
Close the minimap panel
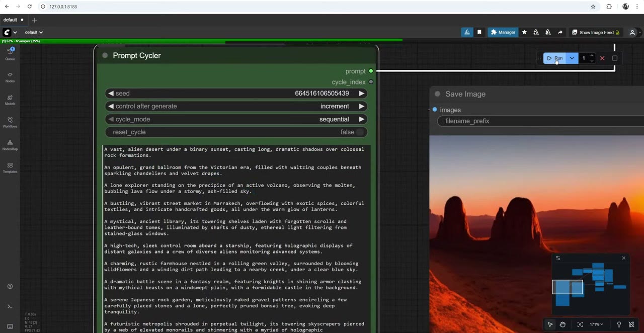coord(623,258)
